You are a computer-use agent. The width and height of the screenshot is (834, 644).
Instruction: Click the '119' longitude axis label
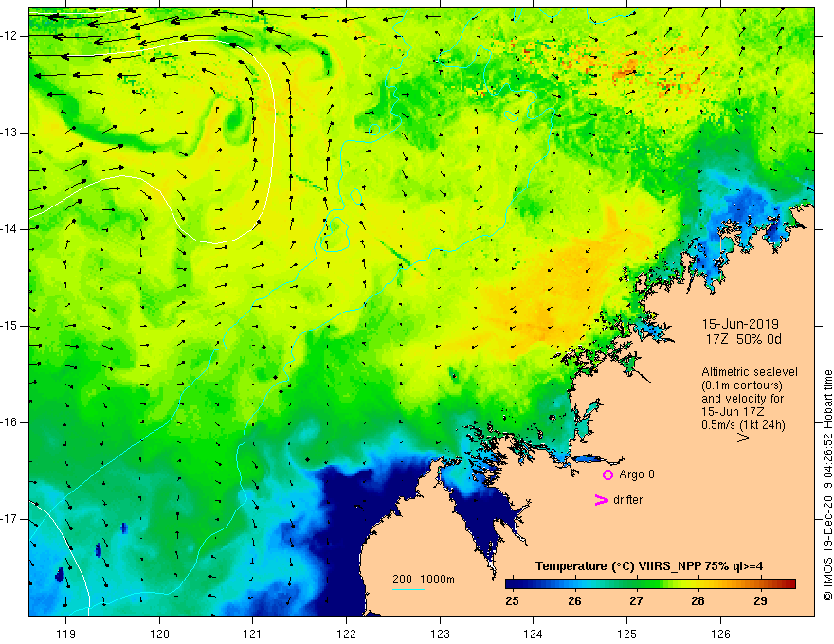tap(65, 634)
